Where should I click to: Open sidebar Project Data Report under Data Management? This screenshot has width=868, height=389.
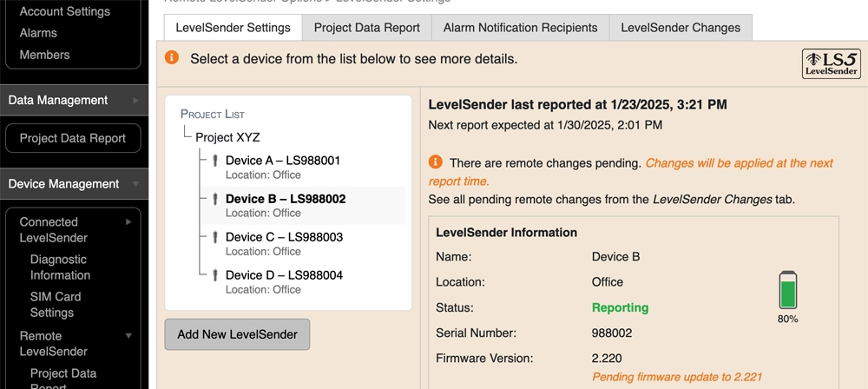coord(73,138)
